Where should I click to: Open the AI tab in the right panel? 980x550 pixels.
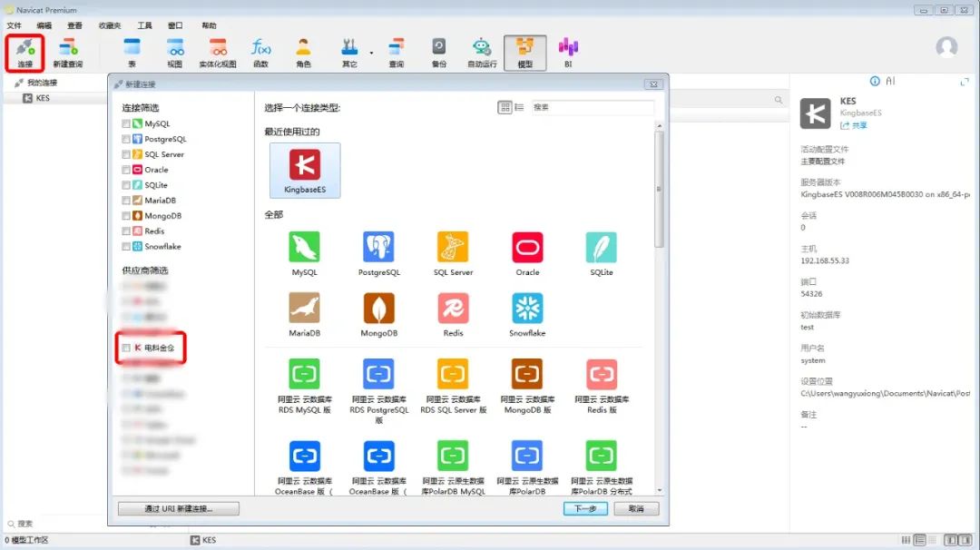pyautogui.click(x=890, y=82)
